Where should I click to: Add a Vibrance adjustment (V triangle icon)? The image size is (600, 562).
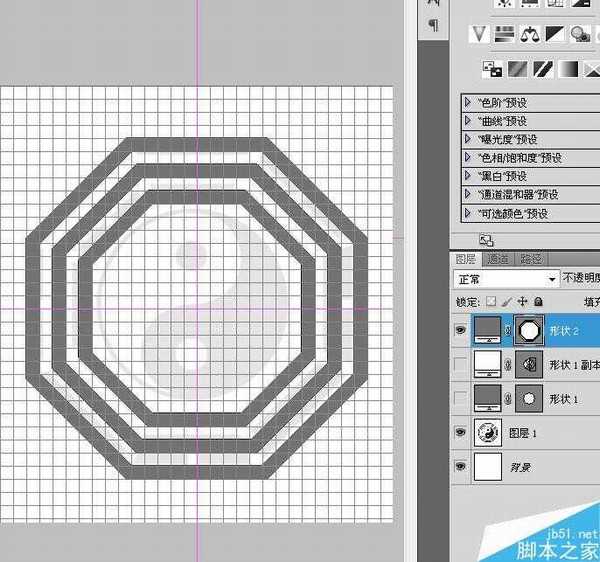pyautogui.click(x=479, y=34)
